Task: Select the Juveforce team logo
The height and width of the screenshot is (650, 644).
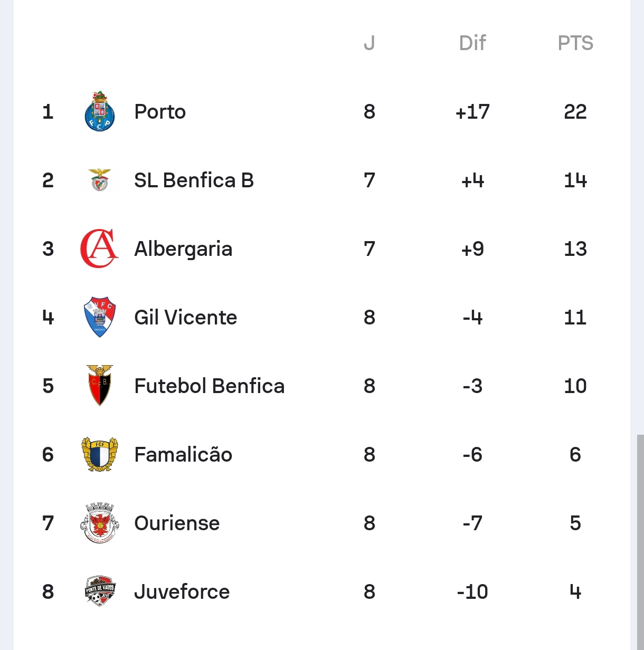Action: [100, 591]
